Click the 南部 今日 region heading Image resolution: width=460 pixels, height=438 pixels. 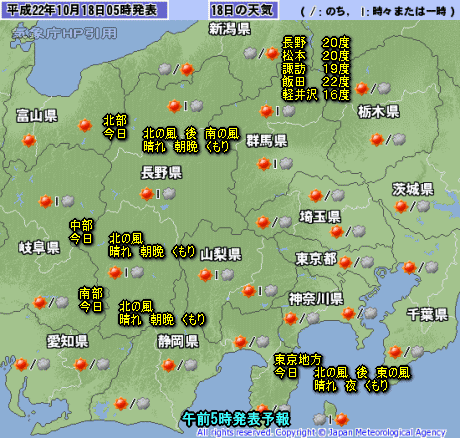91,300
